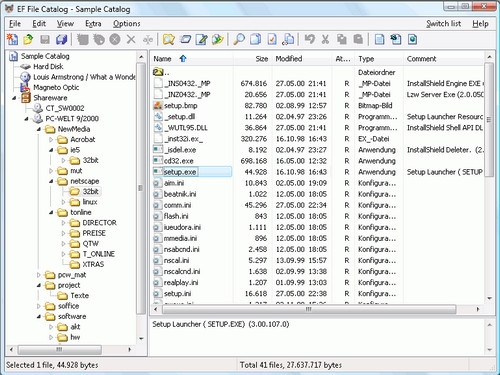Click the circular stop icon in toolbar
Image resolution: width=500 pixels, height=375 pixels.
click(x=115, y=39)
